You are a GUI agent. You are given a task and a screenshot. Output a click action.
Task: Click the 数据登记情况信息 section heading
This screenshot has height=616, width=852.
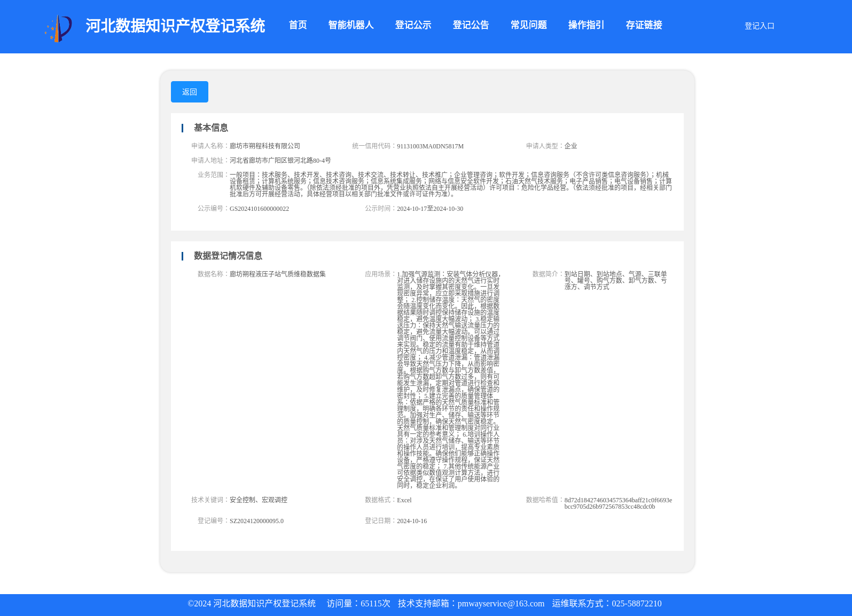(x=228, y=256)
